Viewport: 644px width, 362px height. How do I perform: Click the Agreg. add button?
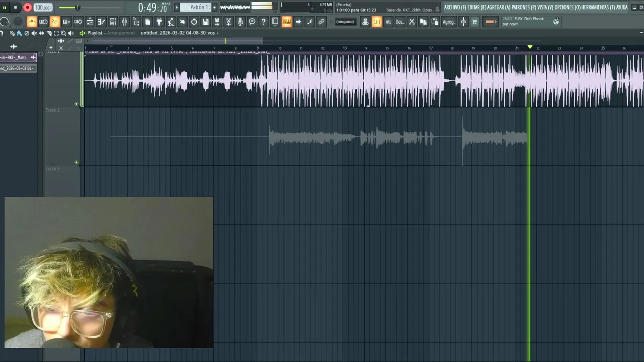tap(449, 22)
